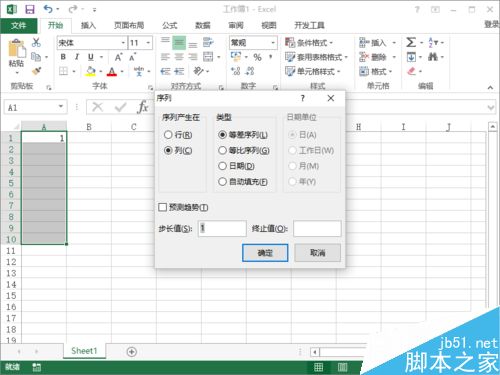The image size is (500, 375).
Task: Click the Undo arrow icon
Action: click(48, 9)
